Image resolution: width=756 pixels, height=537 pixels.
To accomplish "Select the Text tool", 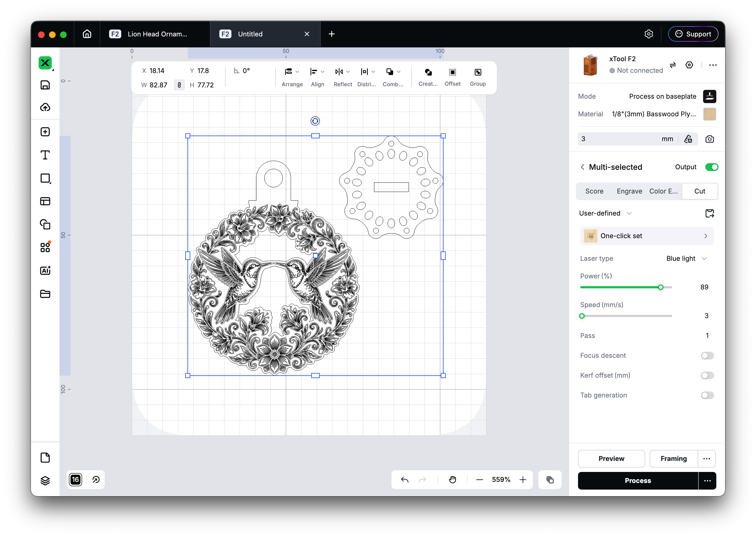I will [45, 155].
